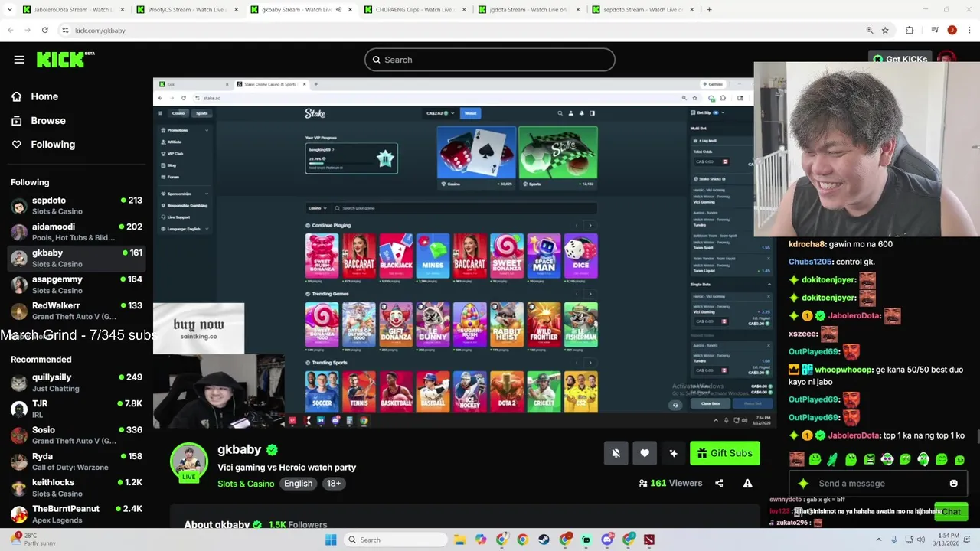Open quillysilly recommended channel
The width and height of the screenshot is (980, 551).
pyautogui.click(x=77, y=383)
